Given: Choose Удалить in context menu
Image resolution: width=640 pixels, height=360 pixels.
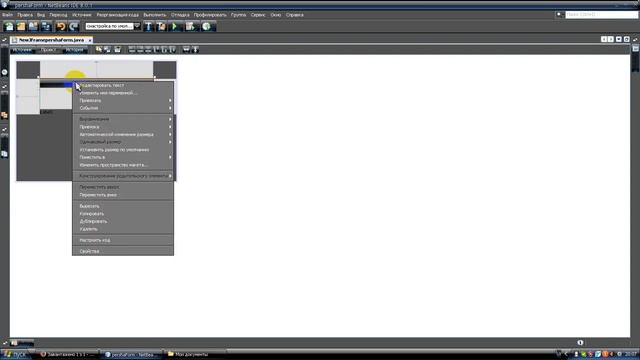Looking at the screenshot, I should point(123,229).
